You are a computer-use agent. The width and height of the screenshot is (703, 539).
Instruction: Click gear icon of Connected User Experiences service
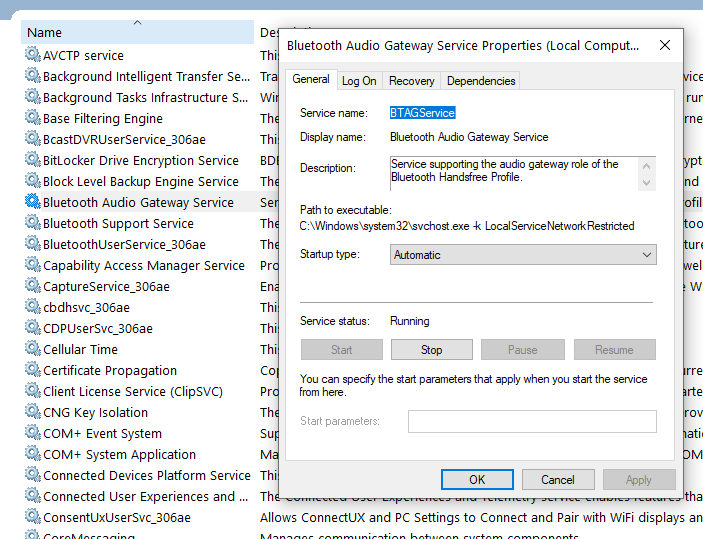point(33,496)
